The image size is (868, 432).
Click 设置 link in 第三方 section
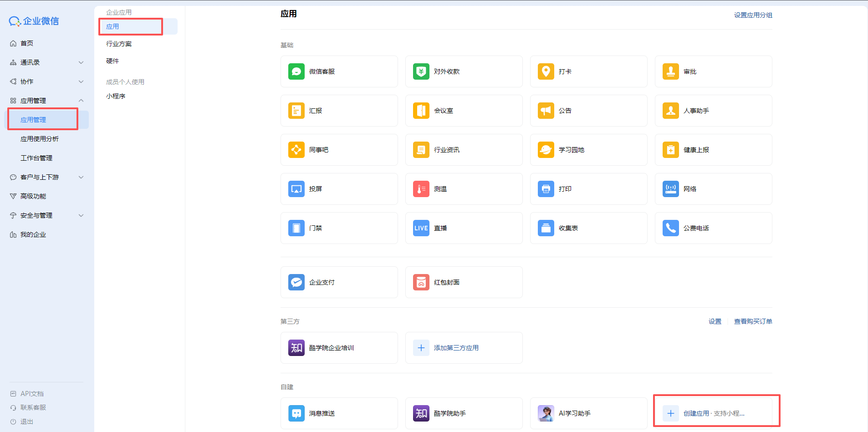click(715, 321)
